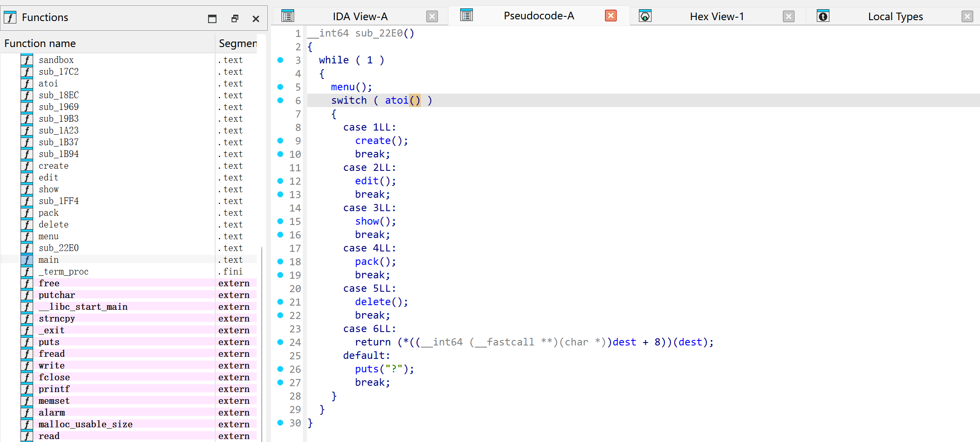Click the function icon beside alarm
980x442 pixels.
click(x=27, y=413)
